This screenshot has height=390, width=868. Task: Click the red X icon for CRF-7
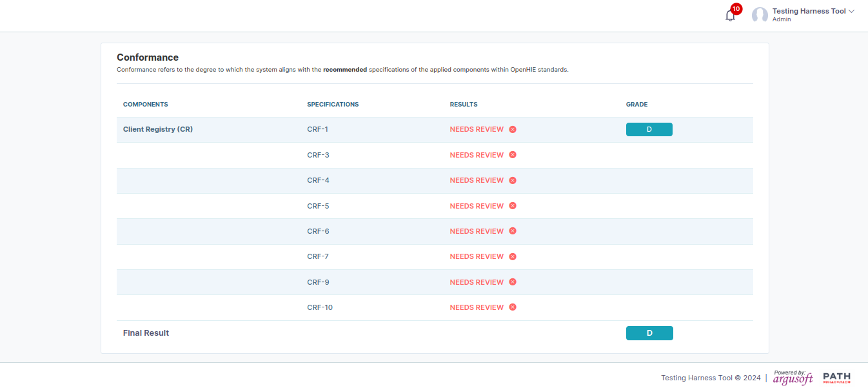tap(513, 256)
